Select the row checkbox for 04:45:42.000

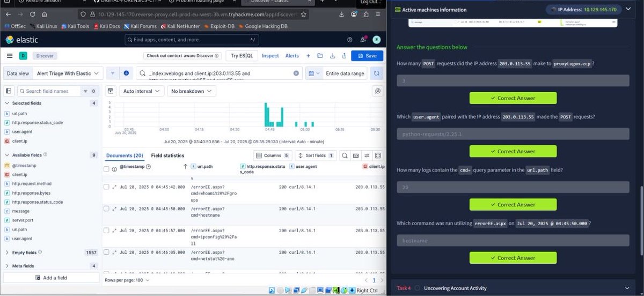[106, 187]
